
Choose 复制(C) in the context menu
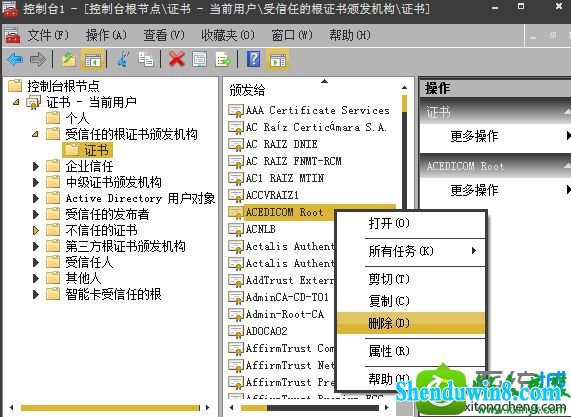tap(411, 301)
